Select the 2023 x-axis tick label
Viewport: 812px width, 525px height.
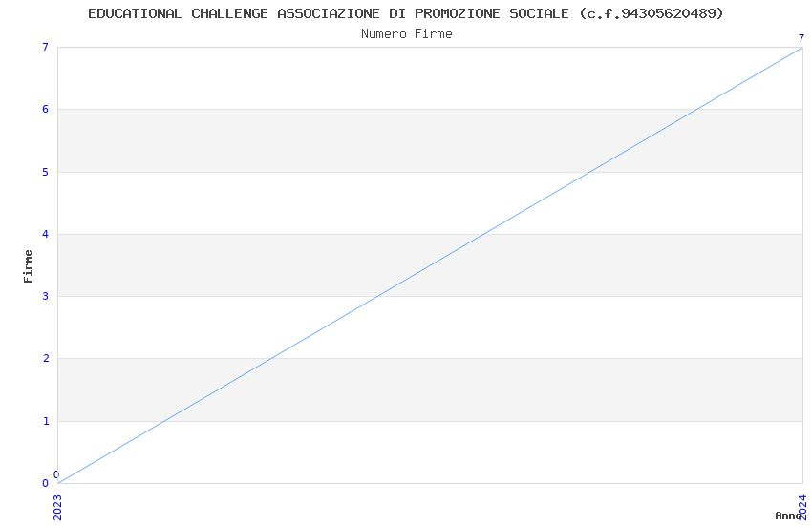pyautogui.click(x=57, y=504)
